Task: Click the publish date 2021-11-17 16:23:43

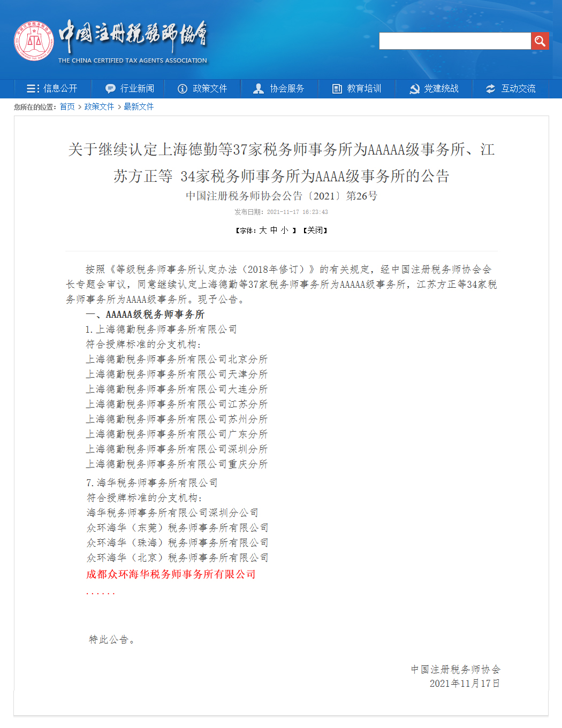Action: coord(298,212)
